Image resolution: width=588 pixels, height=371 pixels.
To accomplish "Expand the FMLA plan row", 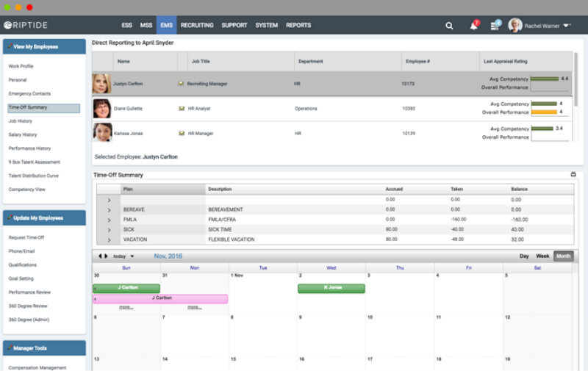I will [109, 220].
